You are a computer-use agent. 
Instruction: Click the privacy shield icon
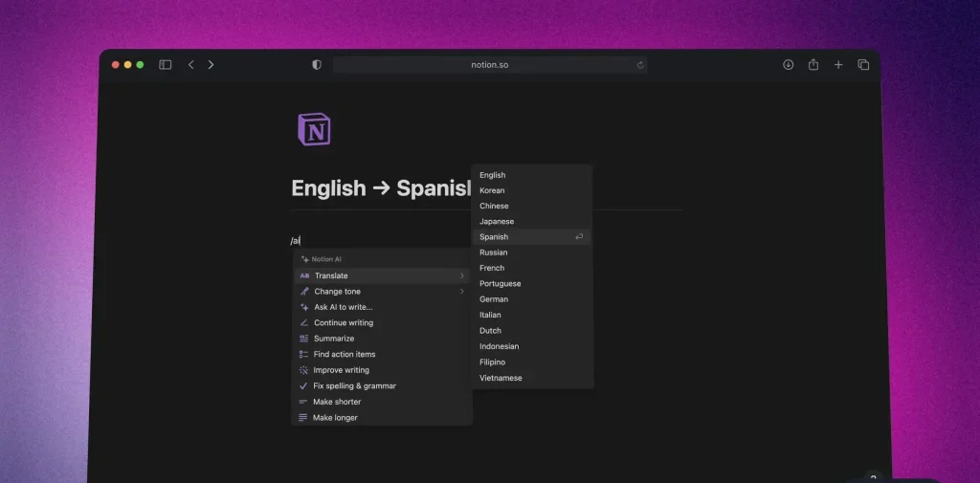click(x=317, y=65)
